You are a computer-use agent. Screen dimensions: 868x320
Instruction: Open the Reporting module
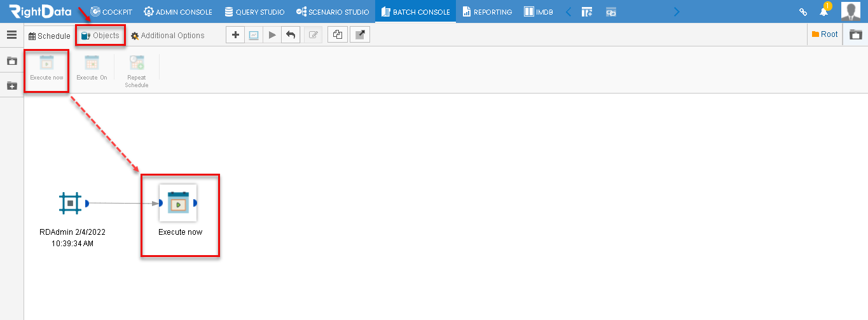coord(487,11)
